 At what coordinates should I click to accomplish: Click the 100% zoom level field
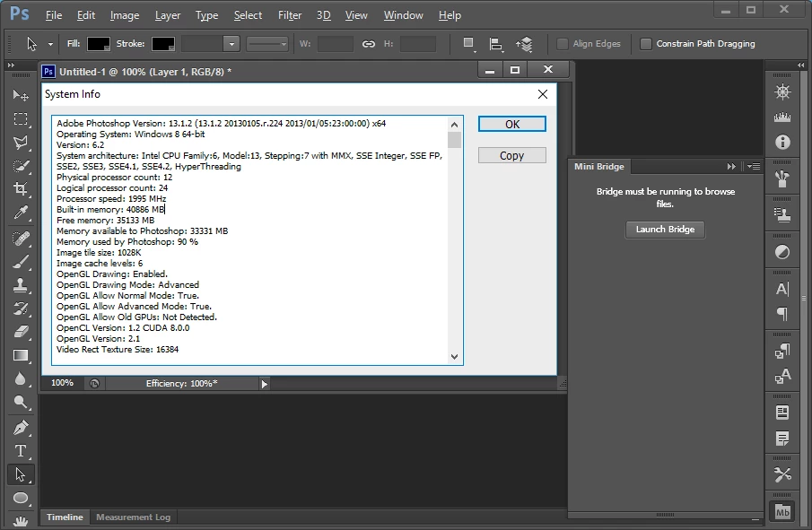(62, 383)
